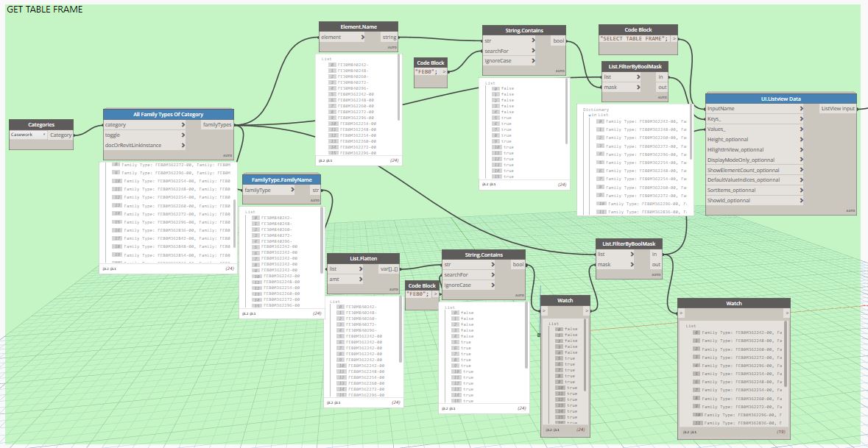868x448 pixels.
Task: Click the DefaultValueIndices_optionnal input port
Action: click(x=754, y=179)
